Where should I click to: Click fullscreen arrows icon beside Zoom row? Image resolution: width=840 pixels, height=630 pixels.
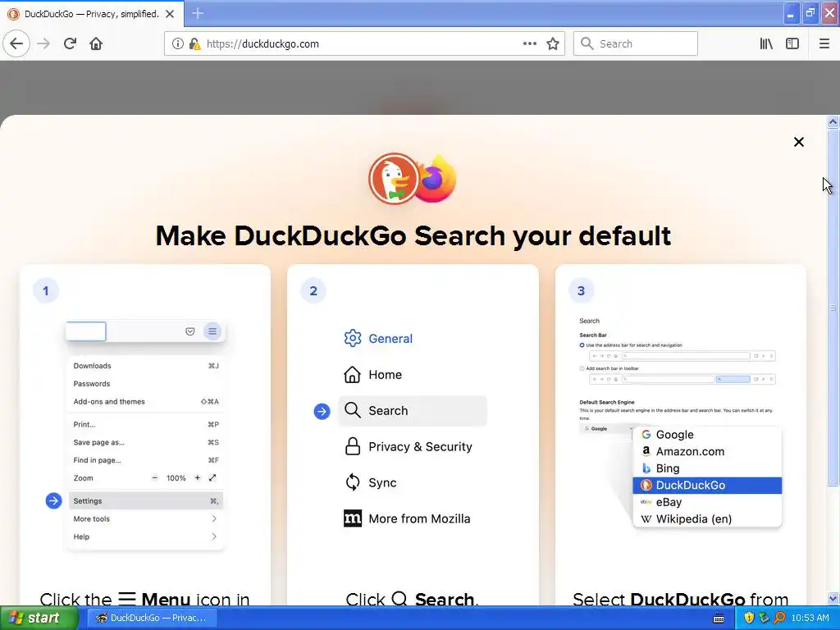click(x=212, y=477)
